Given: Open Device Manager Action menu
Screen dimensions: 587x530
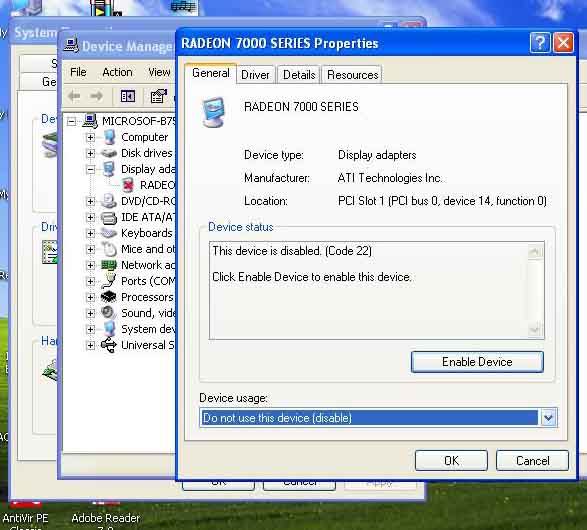Looking at the screenshot, I should 117,72.
